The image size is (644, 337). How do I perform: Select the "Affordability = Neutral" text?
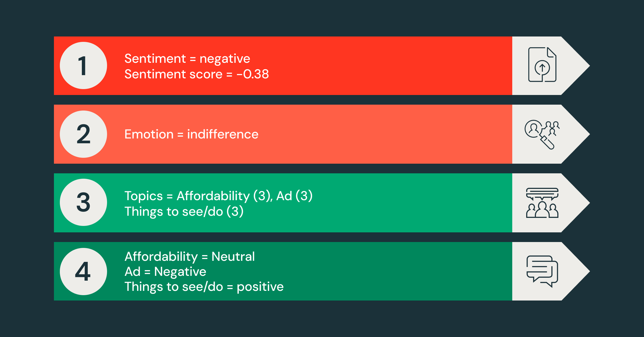tap(189, 257)
